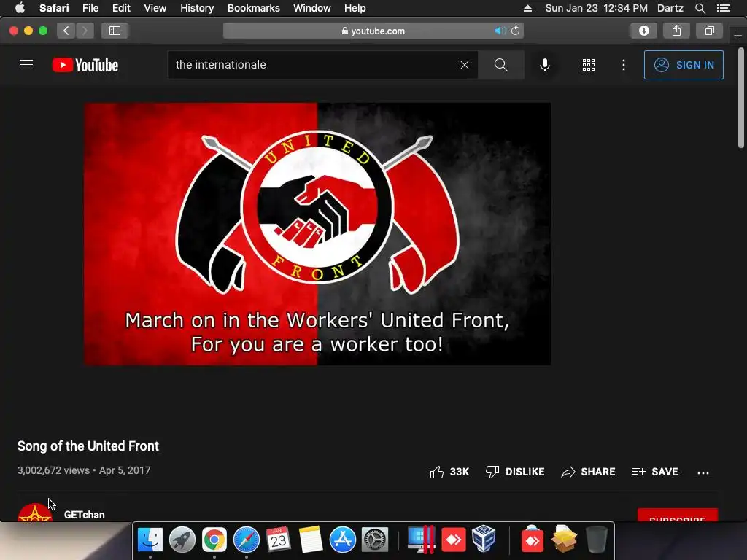
Task: Like the video with thumbs up 33K
Action: pos(449,472)
